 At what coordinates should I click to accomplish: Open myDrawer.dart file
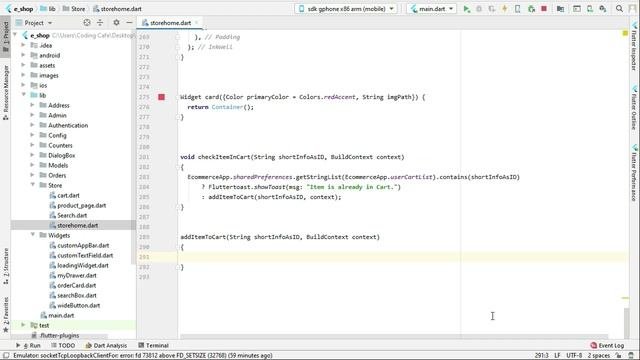point(77,276)
